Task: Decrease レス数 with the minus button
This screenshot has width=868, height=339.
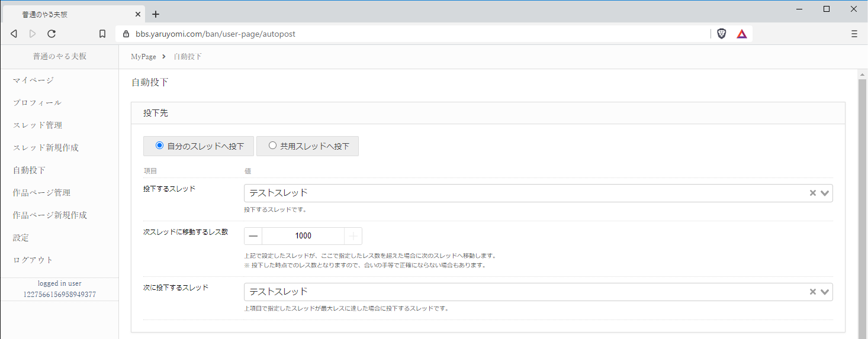Action: coord(253,236)
